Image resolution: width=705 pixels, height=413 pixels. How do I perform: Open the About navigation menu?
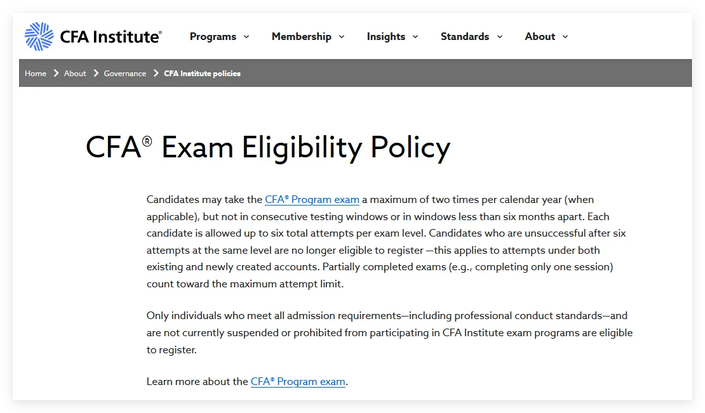[540, 36]
